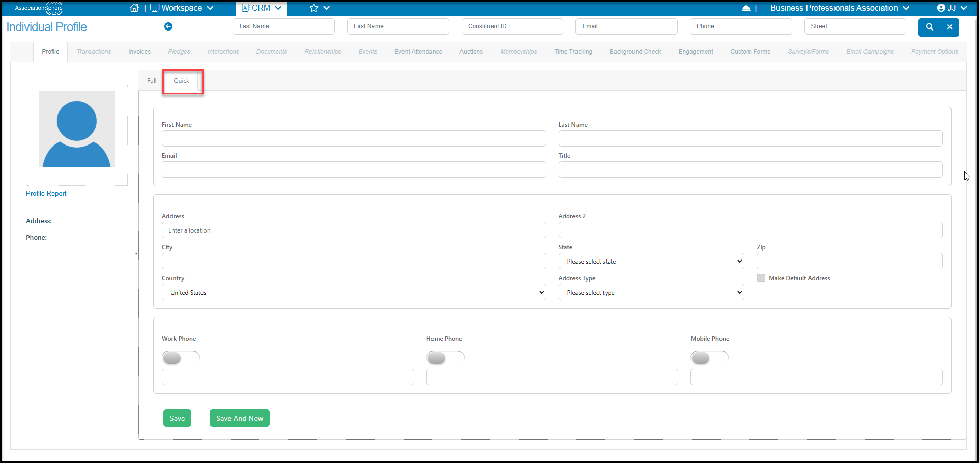This screenshot has height=463, width=980.
Task: Click the notification bell icon
Action: tap(746, 8)
